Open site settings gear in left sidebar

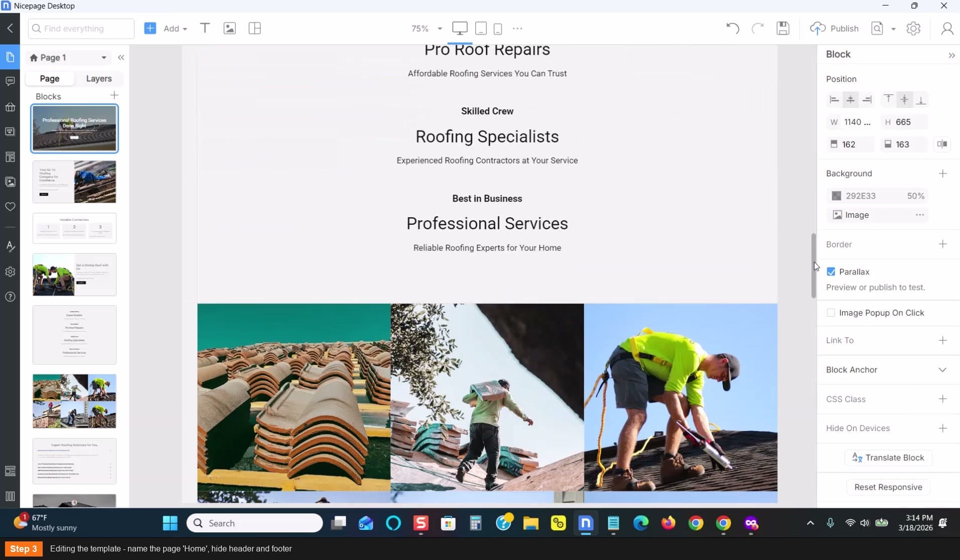click(x=10, y=271)
